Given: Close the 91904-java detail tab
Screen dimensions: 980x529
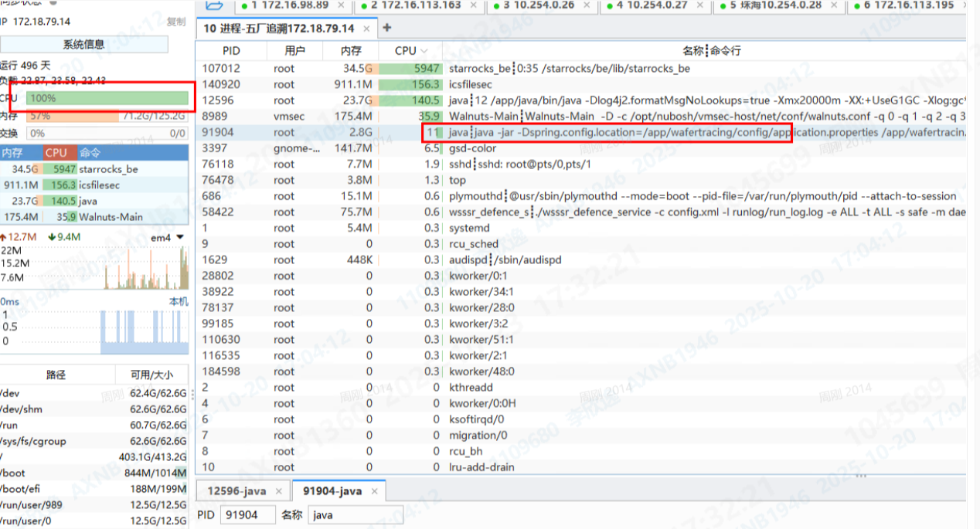Looking at the screenshot, I should coord(375,491).
